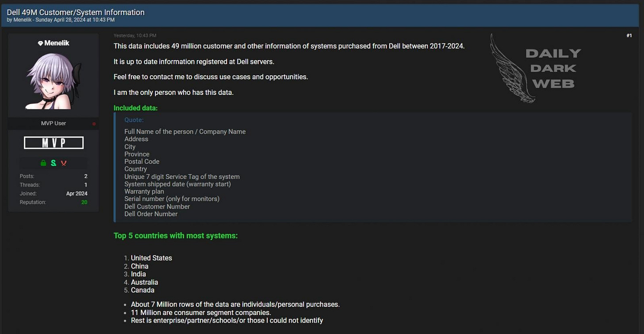This screenshot has width=644, height=334.
Task: Click the MVP User title label
Action: [53, 123]
